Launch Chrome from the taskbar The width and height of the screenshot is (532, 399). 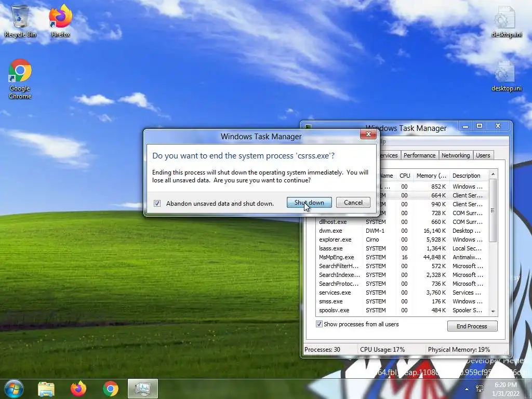click(111, 389)
